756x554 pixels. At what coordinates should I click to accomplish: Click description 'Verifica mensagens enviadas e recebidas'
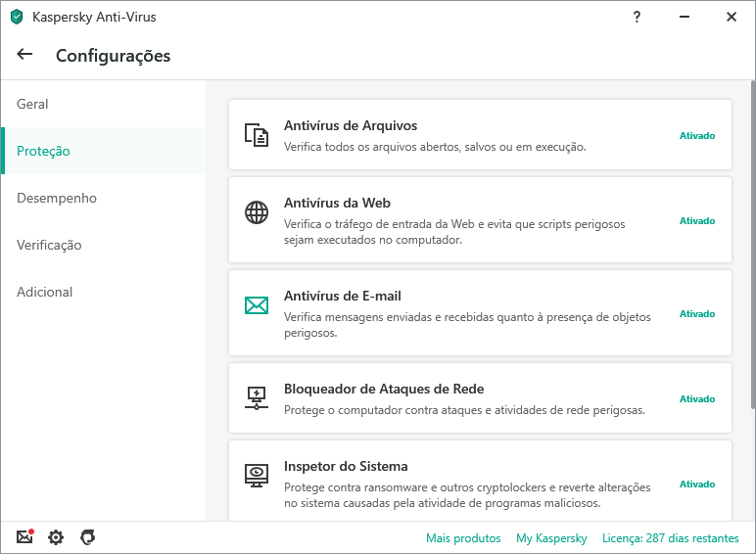[467, 325]
